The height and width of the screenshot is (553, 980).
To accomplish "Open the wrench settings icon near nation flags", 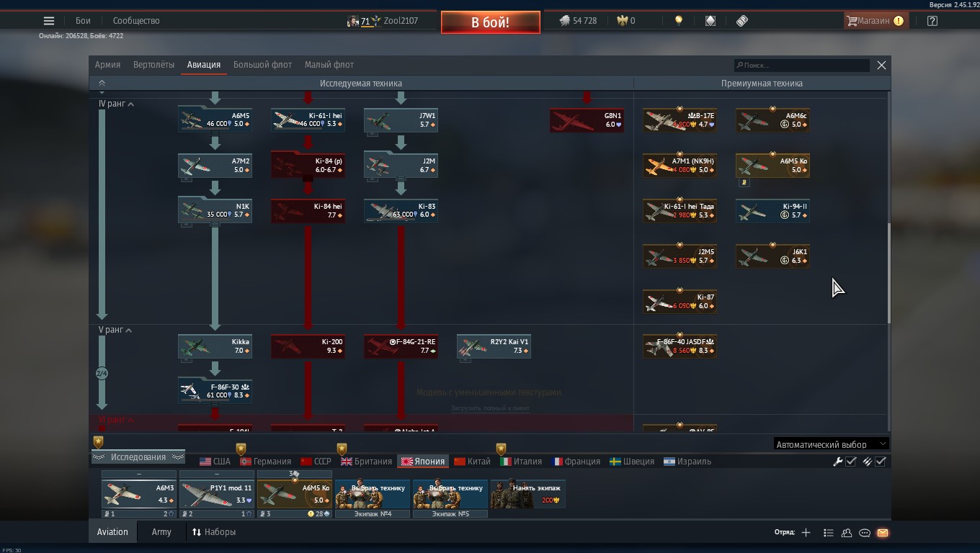I will (x=837, y=462).
